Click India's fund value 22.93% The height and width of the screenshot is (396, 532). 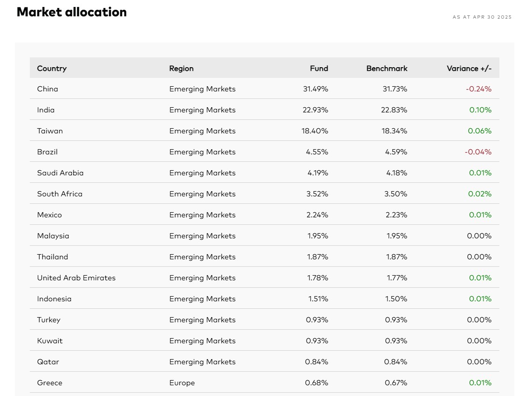click(315, 110)
